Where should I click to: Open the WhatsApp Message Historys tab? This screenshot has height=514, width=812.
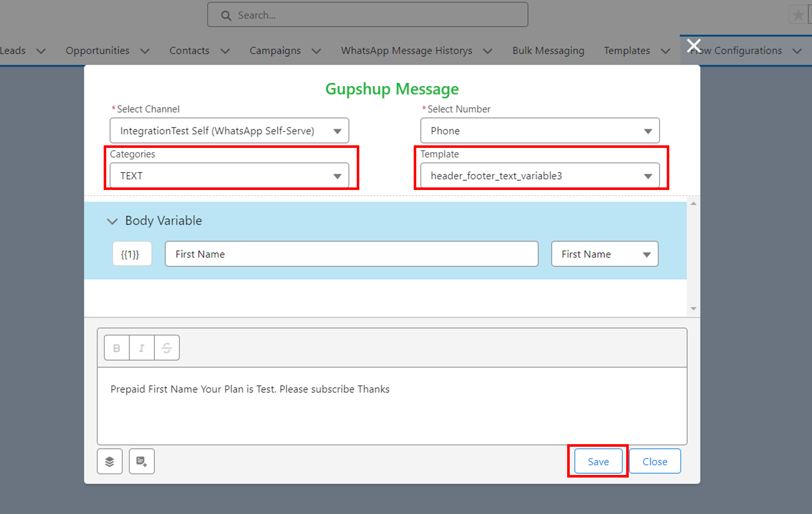coord(407,50)
